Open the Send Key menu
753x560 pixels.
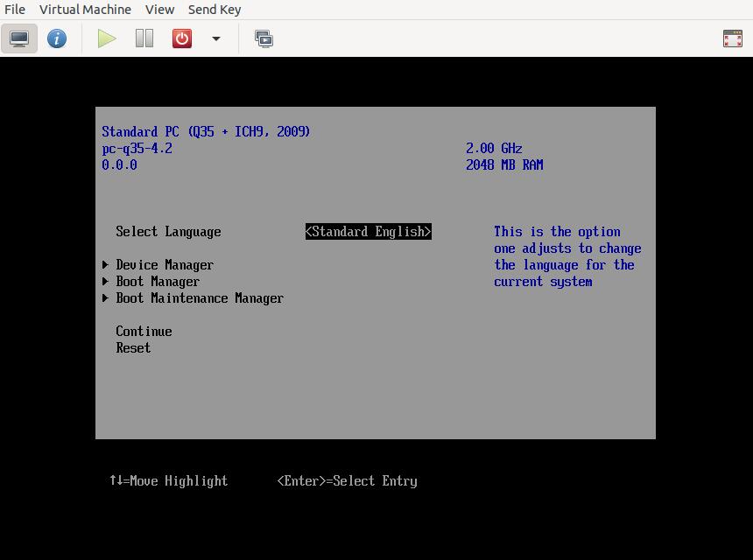215,10
